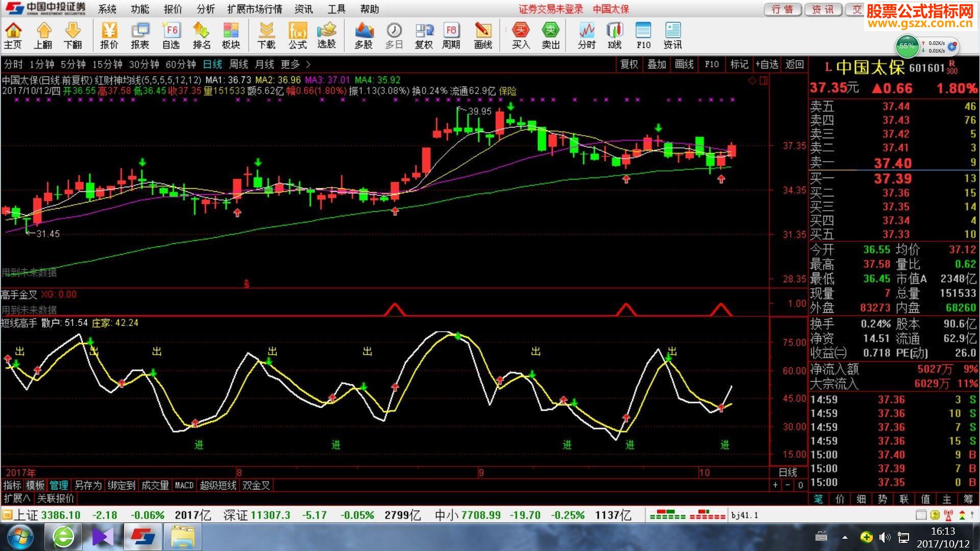Toggle 叠加 overlay on chart
Image resolution: width=980 pixels, height=551 pixels.
[656, 64]
